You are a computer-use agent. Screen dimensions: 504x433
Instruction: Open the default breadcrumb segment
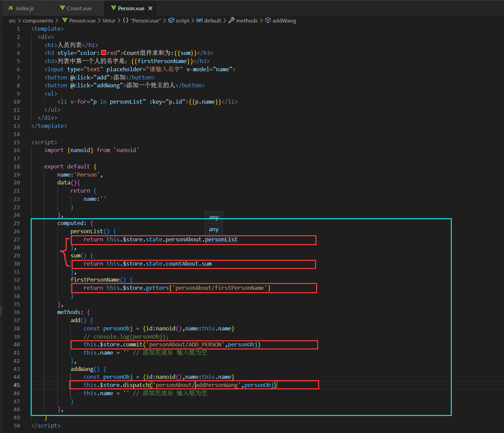point(213,21)
